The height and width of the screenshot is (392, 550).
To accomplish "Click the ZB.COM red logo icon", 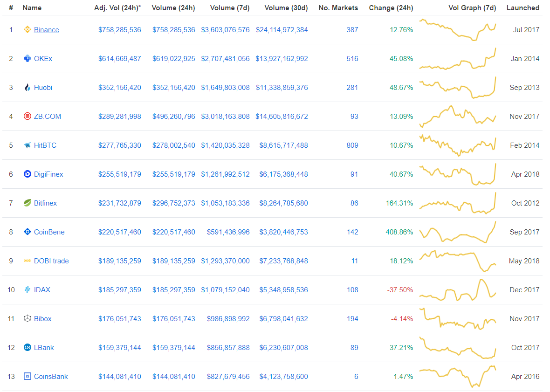I will click(x=27, y=117).
